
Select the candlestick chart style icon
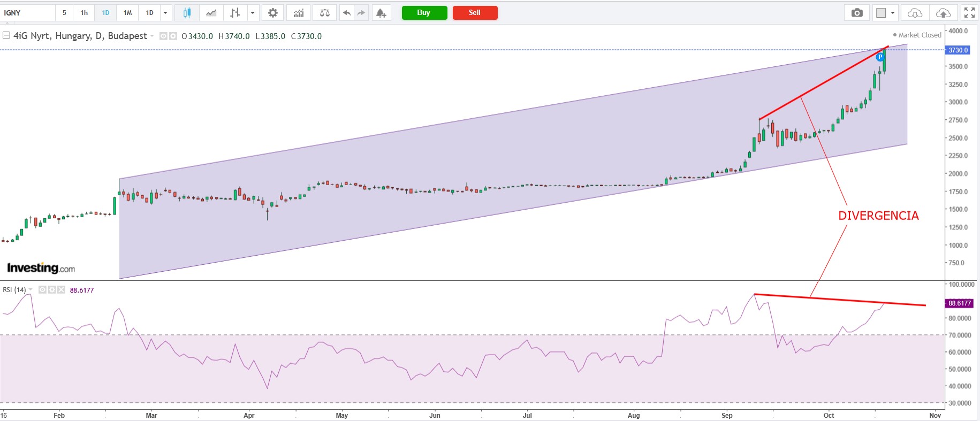187,13
